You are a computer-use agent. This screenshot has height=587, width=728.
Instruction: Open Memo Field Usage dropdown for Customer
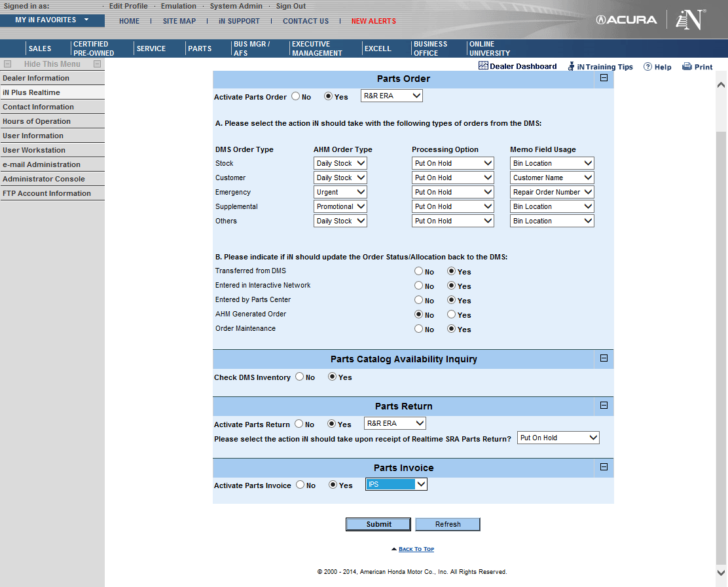coord(552,178)
